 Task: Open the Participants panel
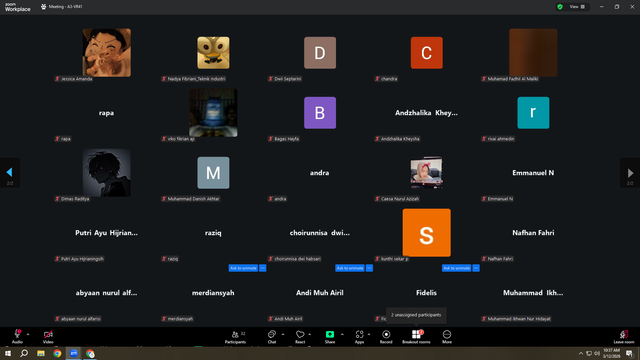click(236, 337)
